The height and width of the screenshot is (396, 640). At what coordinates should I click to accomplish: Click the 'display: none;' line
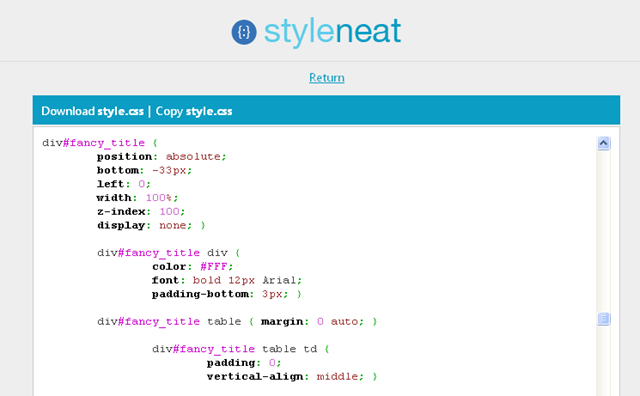pos(144,225)
